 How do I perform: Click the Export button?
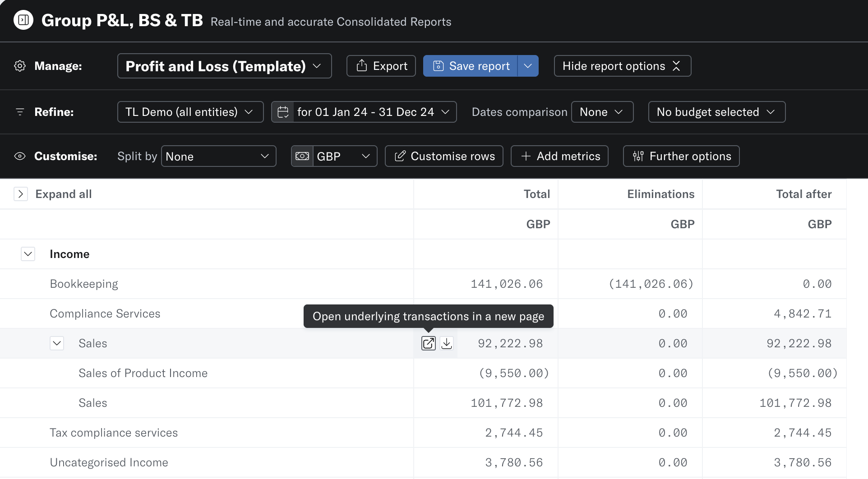pos(381,66)
